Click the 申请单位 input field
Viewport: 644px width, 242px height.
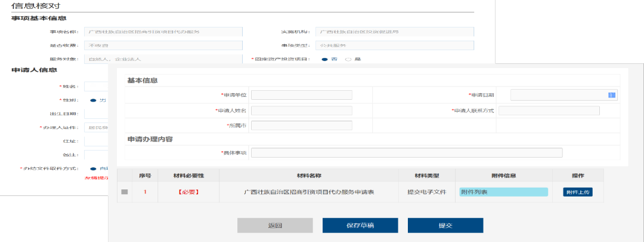point(301,95)
